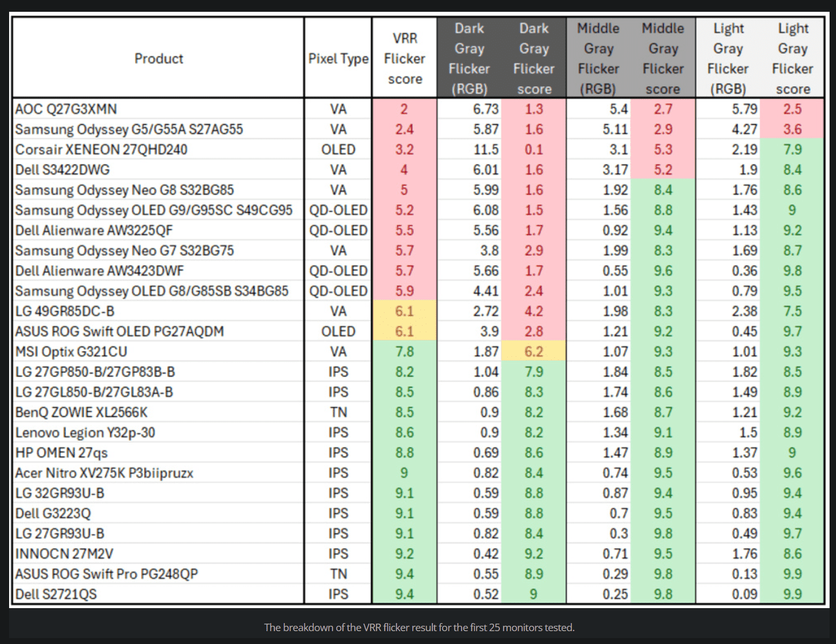Click pixel type OLED for Corsair XENEON
Image resolution: width=836 pixels, height=644 pixels.
[x=338, y=149]
